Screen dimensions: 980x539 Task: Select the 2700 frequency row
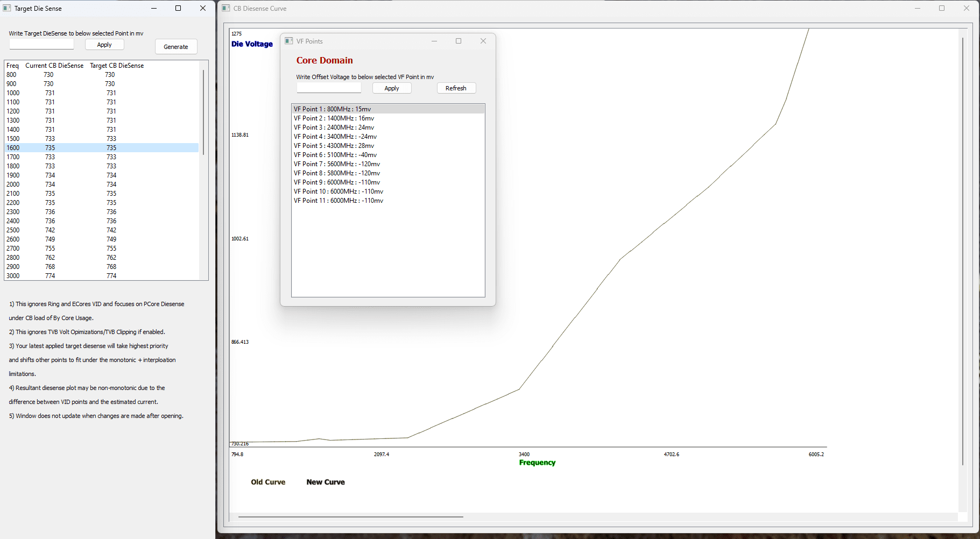click(x=102, y=249)
